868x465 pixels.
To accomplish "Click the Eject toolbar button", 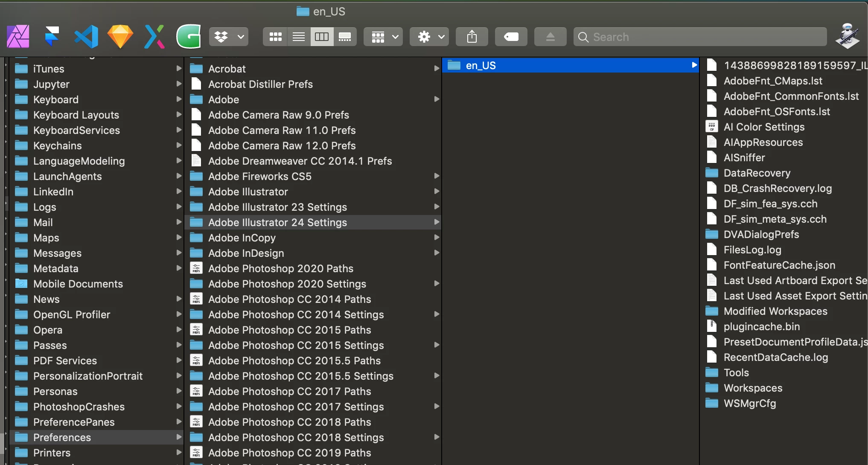I will [x=550, y=37].
